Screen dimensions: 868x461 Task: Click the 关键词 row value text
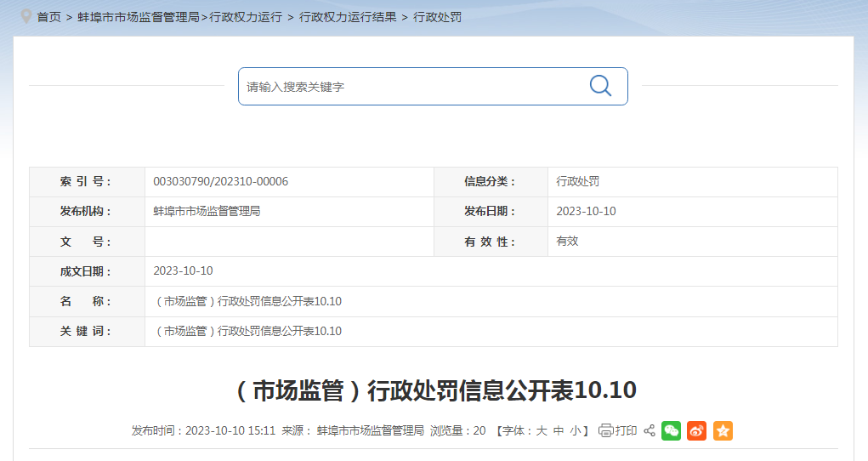point(247,332)
